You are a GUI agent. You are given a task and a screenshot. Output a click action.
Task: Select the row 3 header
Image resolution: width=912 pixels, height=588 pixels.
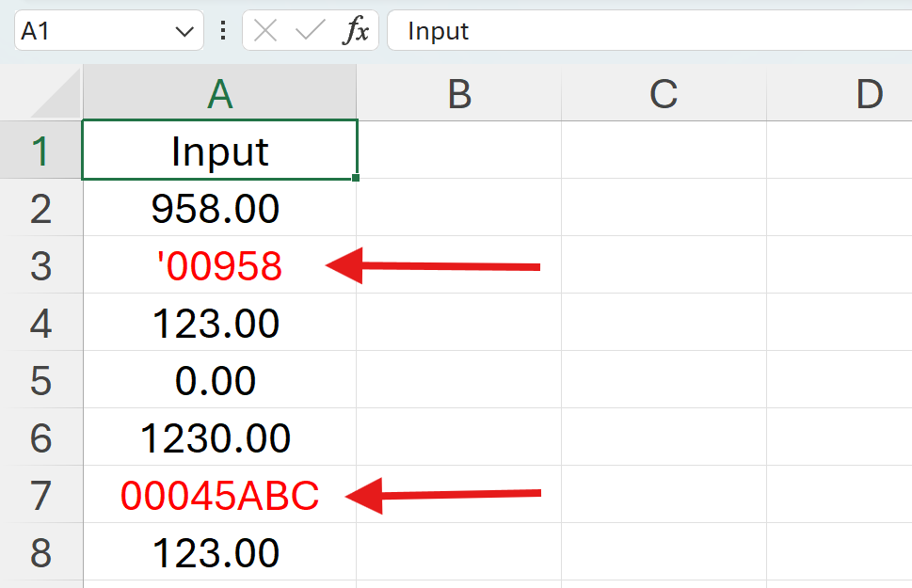[x=40, y=266]
